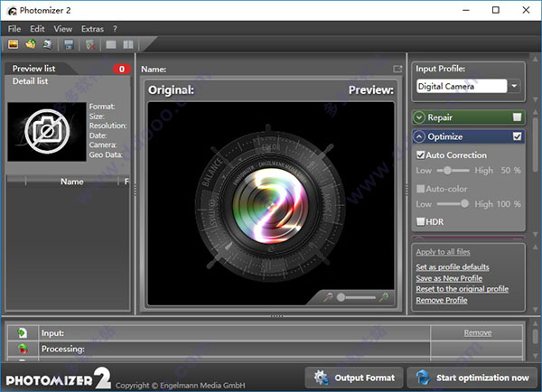542x392 pixels.
Task: Click the Preview: label above image
Action: [371, 90]
